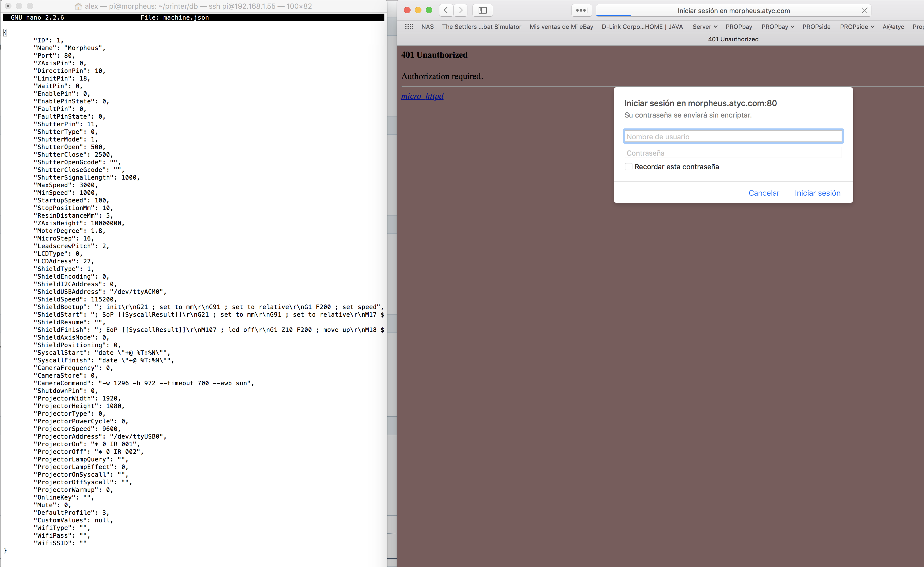Expand the PROPside bookmark folder dropdown

point(857,27)
